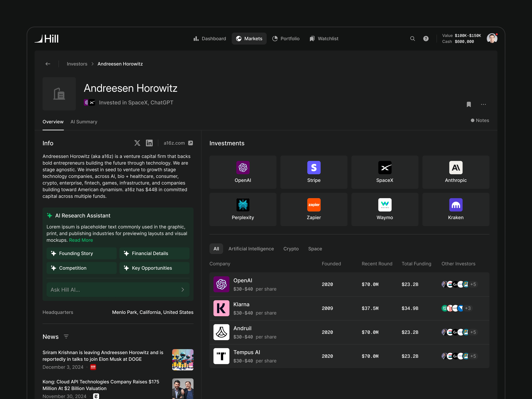Click the Founding Story button
532x399 pixels.
pos(81,253)
